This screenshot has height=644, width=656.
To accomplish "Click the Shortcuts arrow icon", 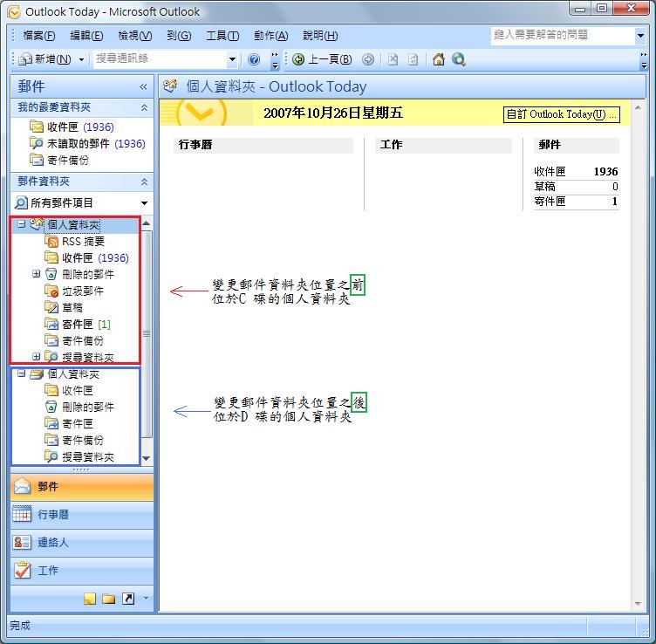I will pyautogui.click(x=128, y=599).
